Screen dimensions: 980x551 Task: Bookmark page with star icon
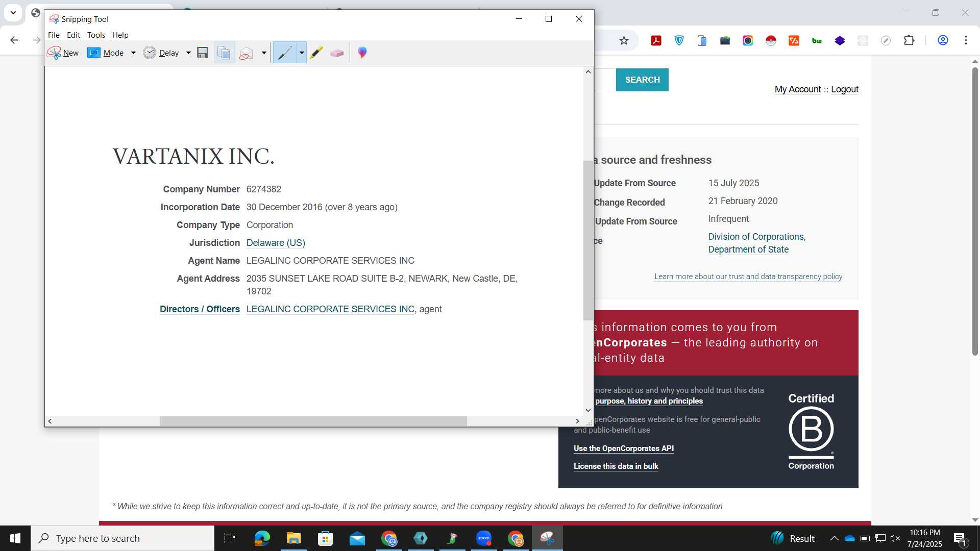pyautogui.click(x=624, y=40)
